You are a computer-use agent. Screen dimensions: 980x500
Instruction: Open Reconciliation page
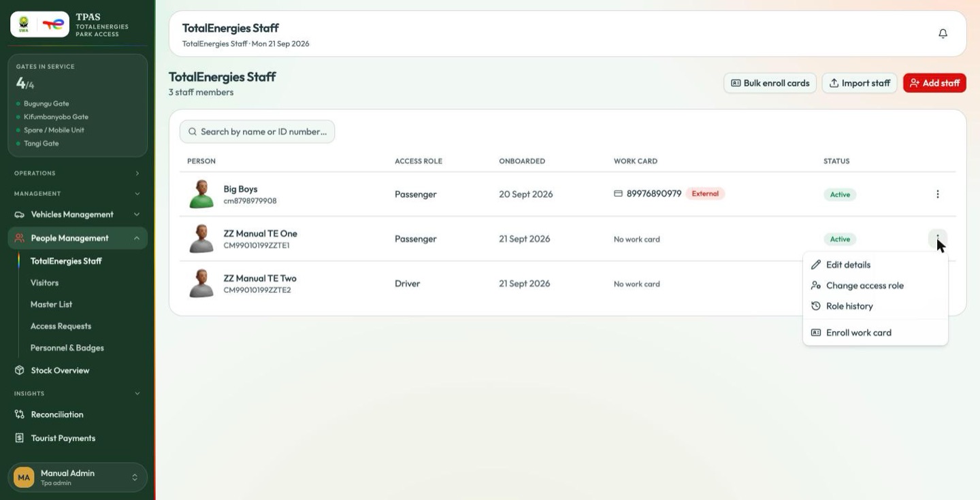(78, 414)
